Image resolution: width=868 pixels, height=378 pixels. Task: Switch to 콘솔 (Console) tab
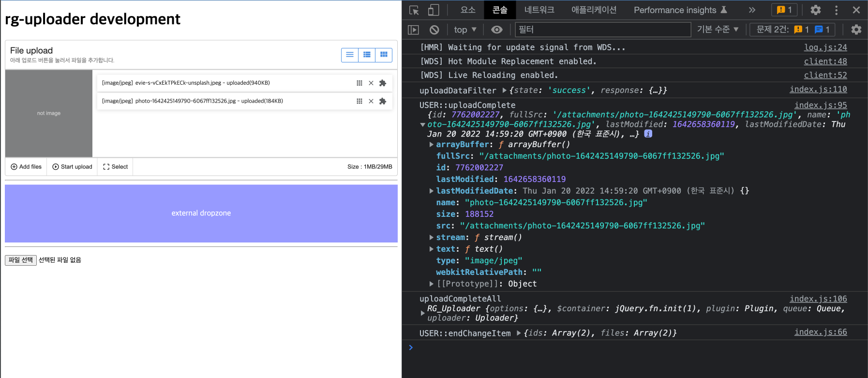tap(500, 10)
